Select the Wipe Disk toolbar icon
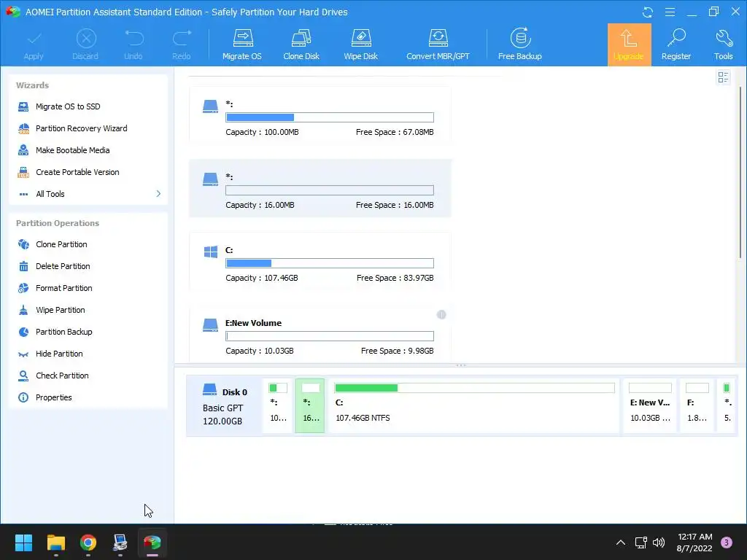747x560 pixels. pyautogui.click(x=360, y=44)
